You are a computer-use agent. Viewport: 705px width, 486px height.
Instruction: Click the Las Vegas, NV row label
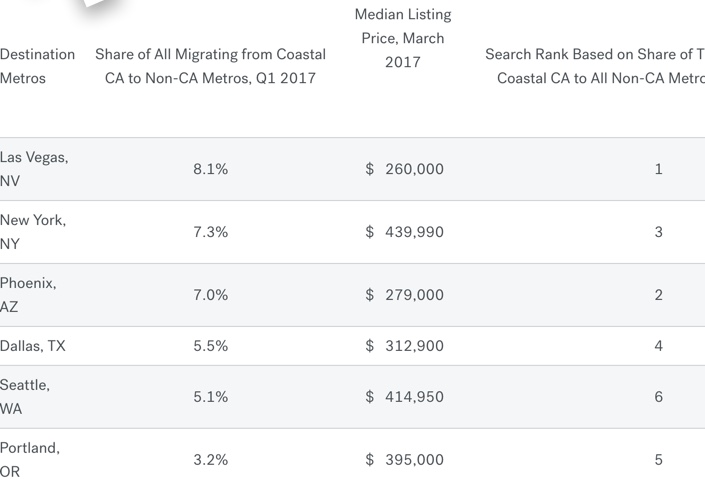[x=34, y=169]
